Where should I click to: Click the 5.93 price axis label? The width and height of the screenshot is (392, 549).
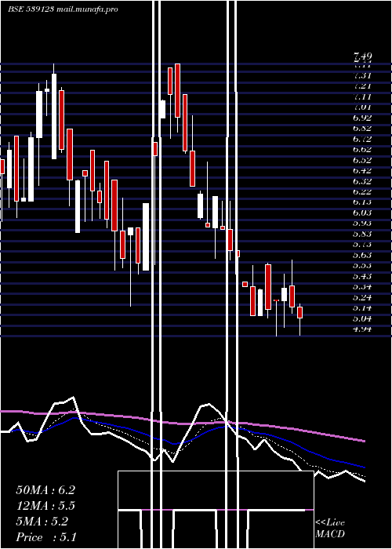coord(362,223)
